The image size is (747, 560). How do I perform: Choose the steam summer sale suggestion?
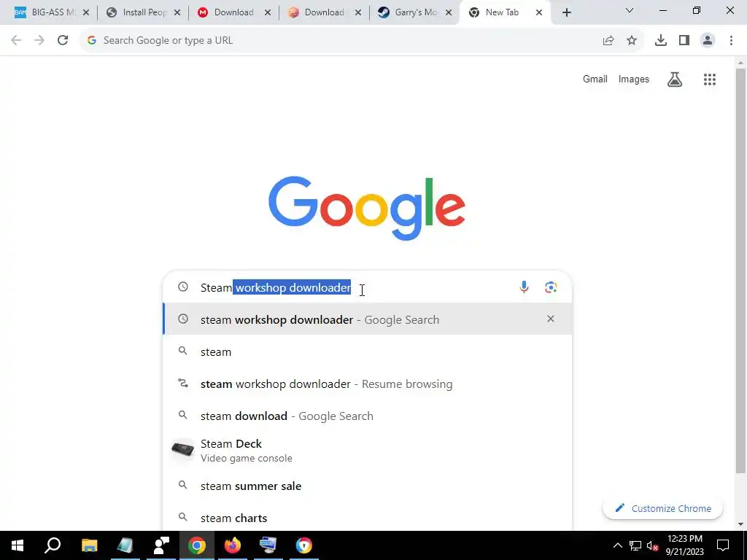(x=368, y=486)
